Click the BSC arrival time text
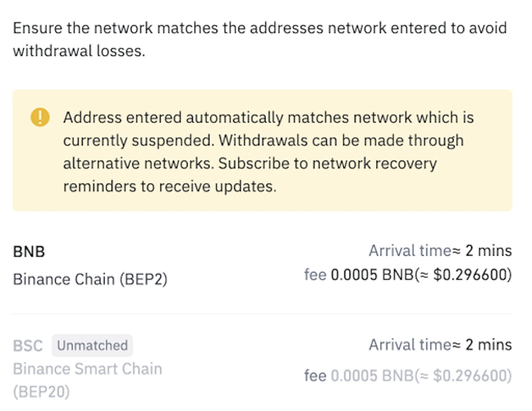This screenshot has height=411, width=532. [x=440, y=345]
